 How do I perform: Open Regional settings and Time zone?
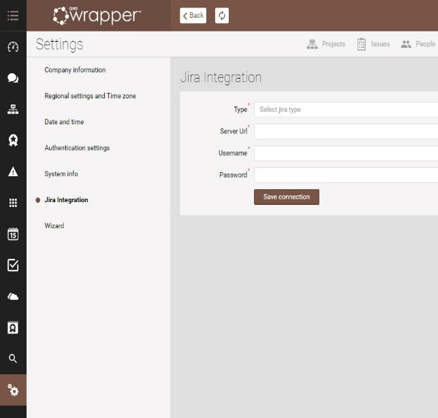click(90, 96)
